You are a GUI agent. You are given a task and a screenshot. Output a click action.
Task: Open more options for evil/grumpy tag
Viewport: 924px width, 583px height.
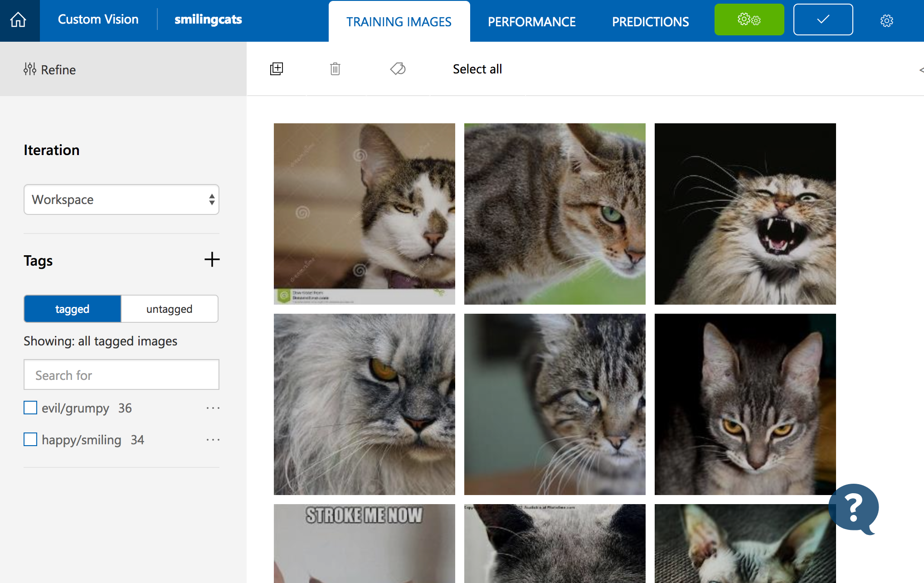point(213,408)
